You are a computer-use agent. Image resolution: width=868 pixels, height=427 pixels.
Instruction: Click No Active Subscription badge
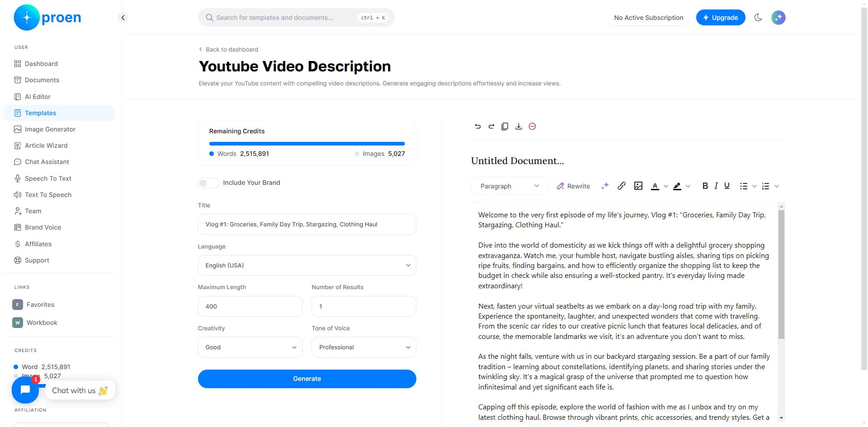pos(648,18)
